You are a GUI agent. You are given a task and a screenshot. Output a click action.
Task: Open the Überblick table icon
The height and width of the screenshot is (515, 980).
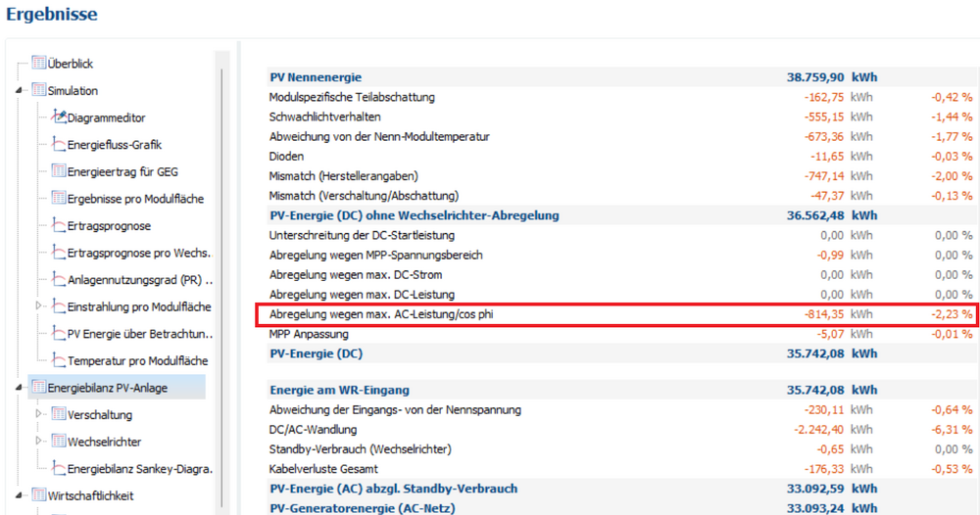39,63
